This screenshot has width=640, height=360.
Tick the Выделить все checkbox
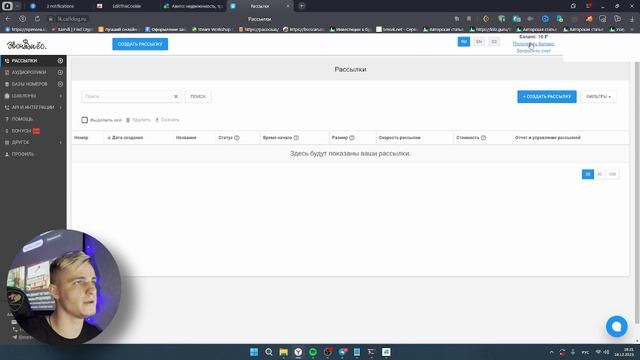(x=84, y=120)
